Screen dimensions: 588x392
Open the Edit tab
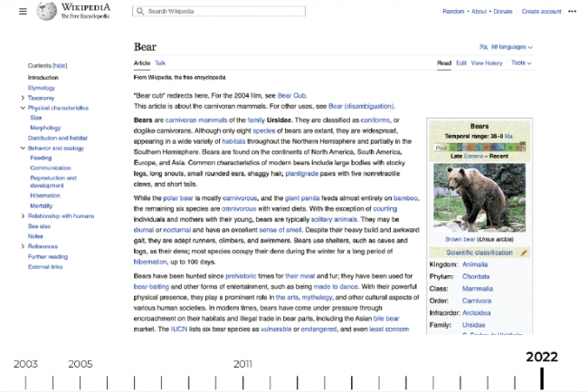[x=461, y=63]
